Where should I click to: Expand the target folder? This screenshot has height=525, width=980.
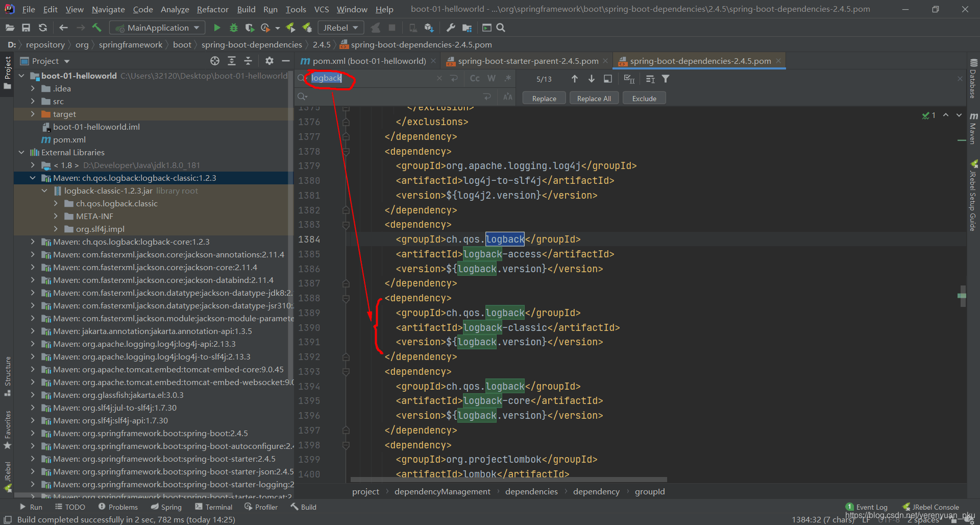tap(33, 114)
